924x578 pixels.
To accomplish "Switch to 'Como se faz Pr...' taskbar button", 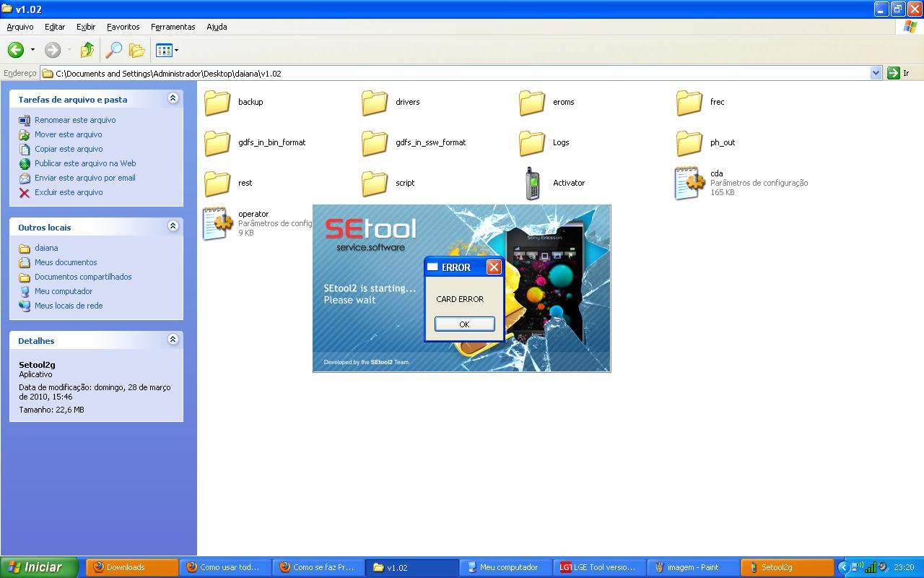I will point(318,567).
